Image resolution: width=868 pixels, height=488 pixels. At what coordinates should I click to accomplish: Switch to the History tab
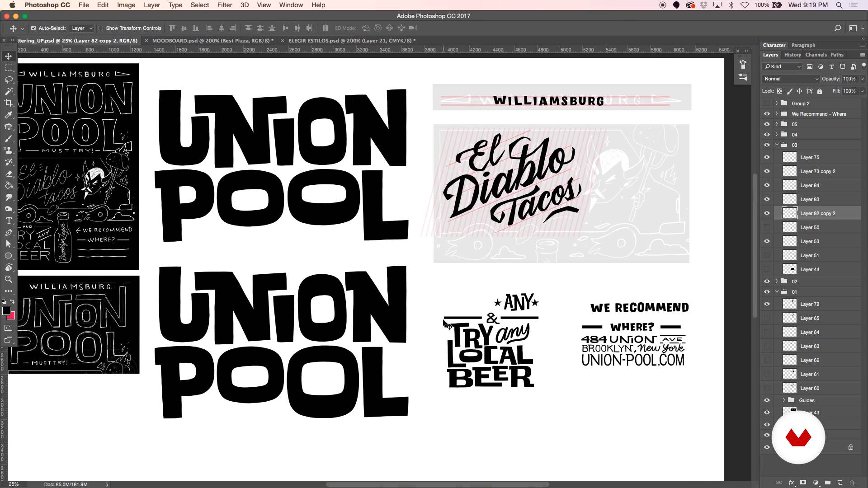[x=793, y=55]
